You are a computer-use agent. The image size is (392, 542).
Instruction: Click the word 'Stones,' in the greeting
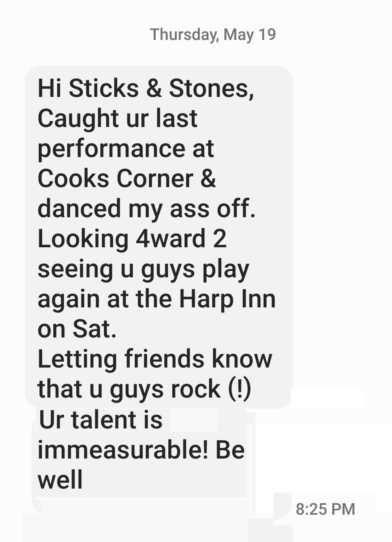(x=211, y=88)
